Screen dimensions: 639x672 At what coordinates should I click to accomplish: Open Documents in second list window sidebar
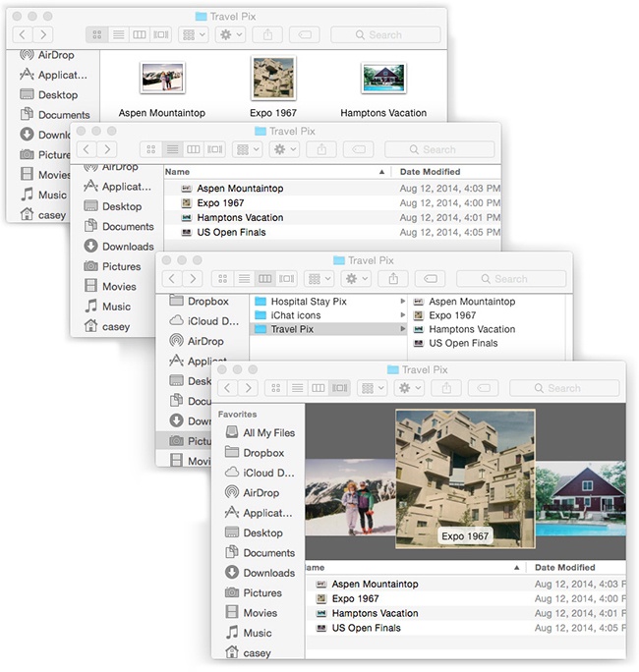coord(119,226)
